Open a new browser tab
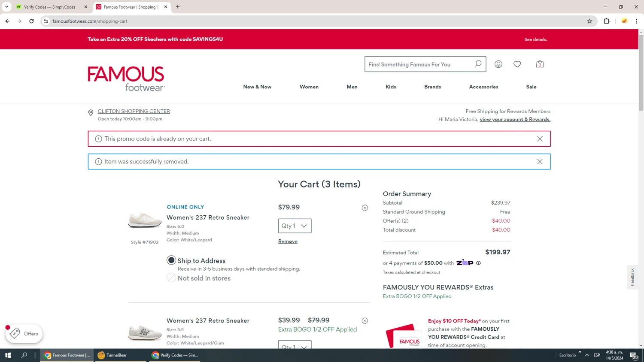 pos(178,7)
